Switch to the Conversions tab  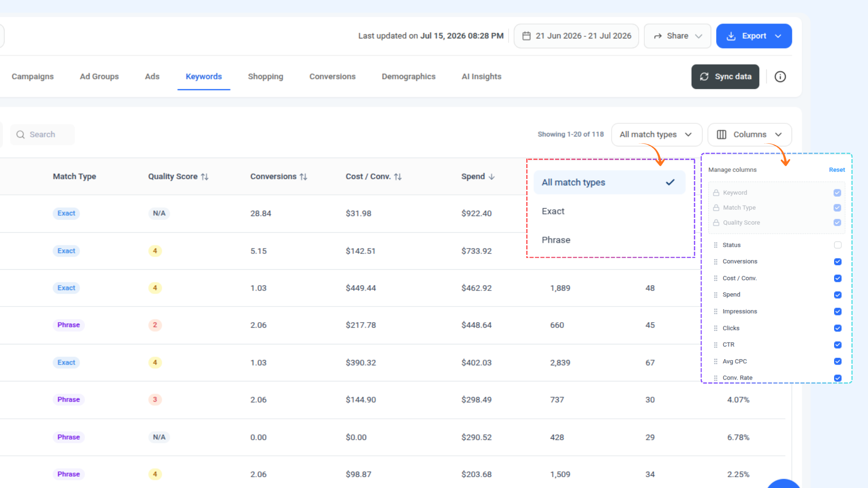[x=332, y=76]
